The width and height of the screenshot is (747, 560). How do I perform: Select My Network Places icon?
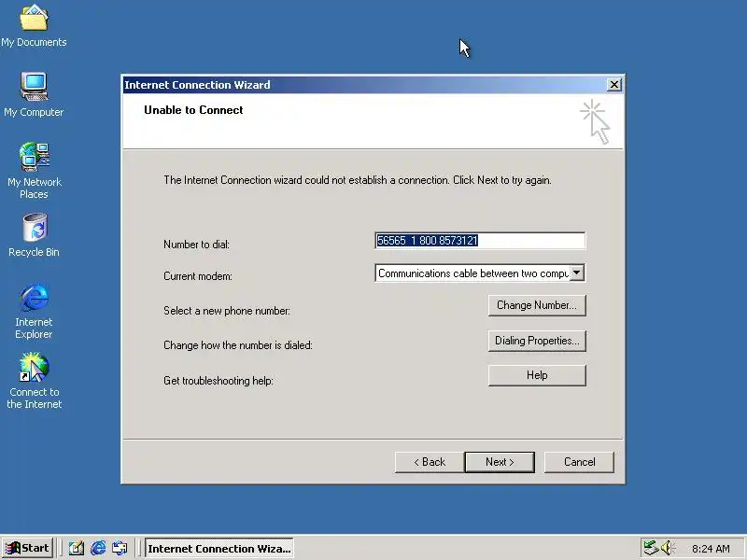click(34, 170)
